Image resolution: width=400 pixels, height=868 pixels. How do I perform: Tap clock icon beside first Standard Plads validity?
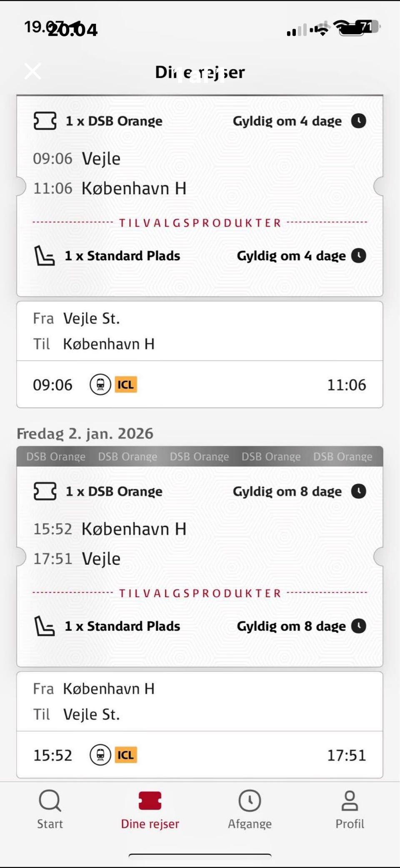click(x=358, y=256)
